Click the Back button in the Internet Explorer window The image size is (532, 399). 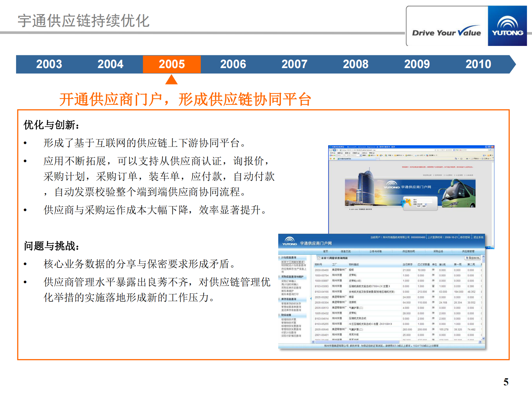(x=331, y=150)
